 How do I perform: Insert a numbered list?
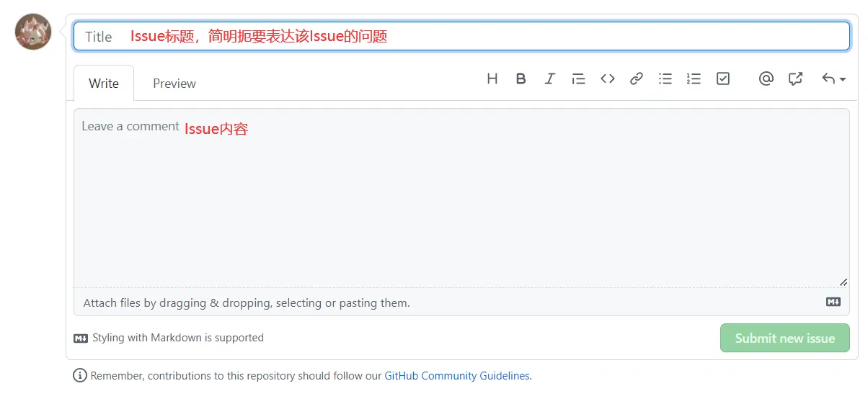pos(694,79)
